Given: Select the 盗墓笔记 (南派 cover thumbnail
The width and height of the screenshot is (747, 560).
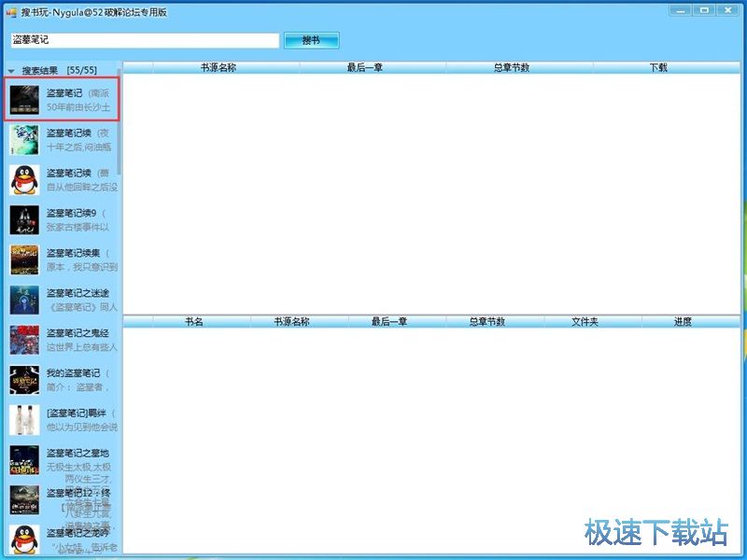Looking at the screenshot, I should point(24,100).
